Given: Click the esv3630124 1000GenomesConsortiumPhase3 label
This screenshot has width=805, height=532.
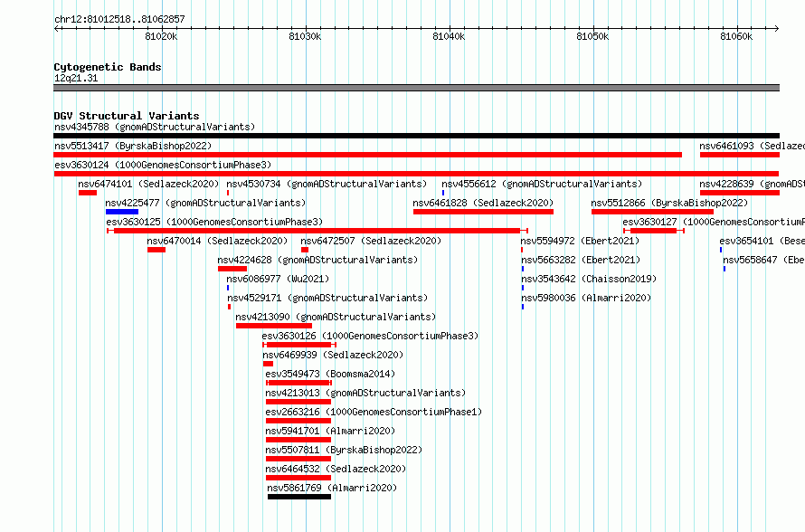Looking at the screenshot, I should [x=163, y=165].
